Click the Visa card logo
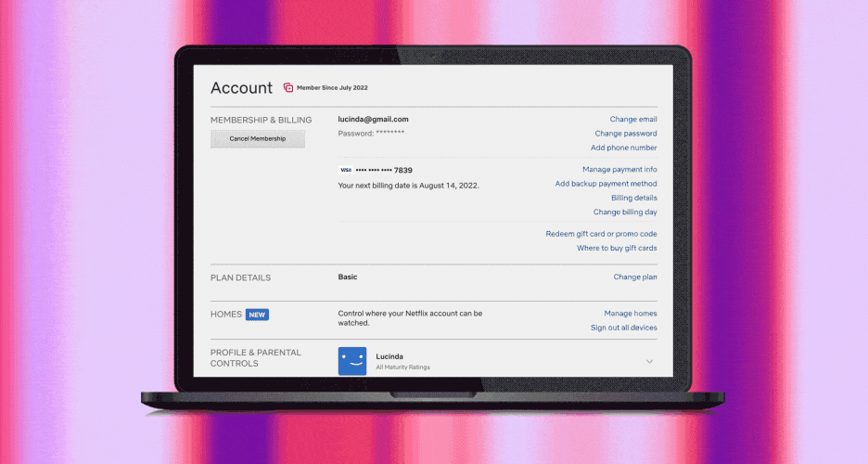868x464 pixels. [x=345, y=170]
